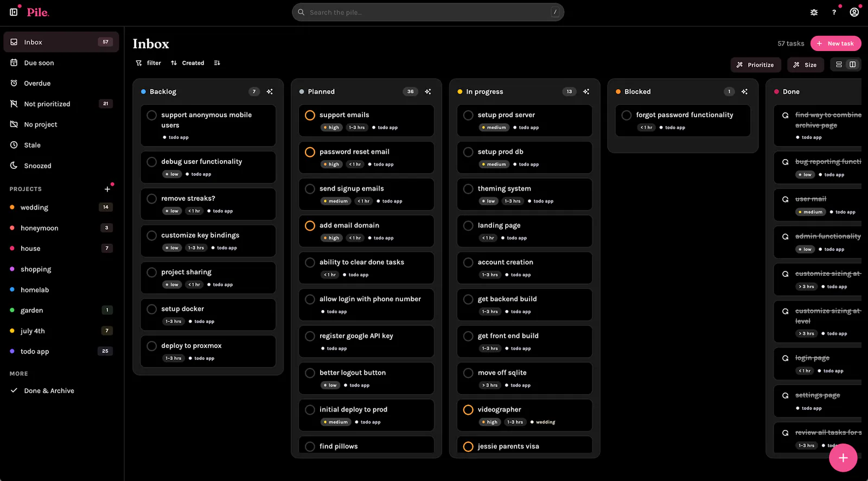Open Not prioritized list

pos(61,104)
